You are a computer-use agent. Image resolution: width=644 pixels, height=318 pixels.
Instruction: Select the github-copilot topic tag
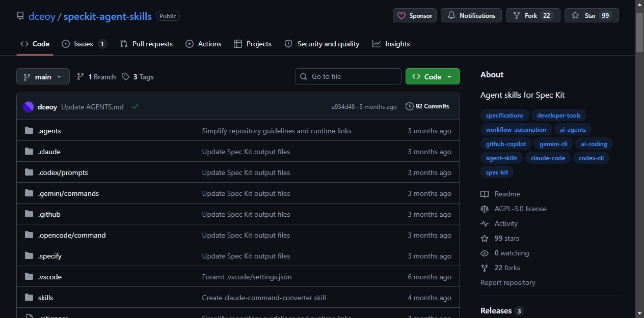506,144
